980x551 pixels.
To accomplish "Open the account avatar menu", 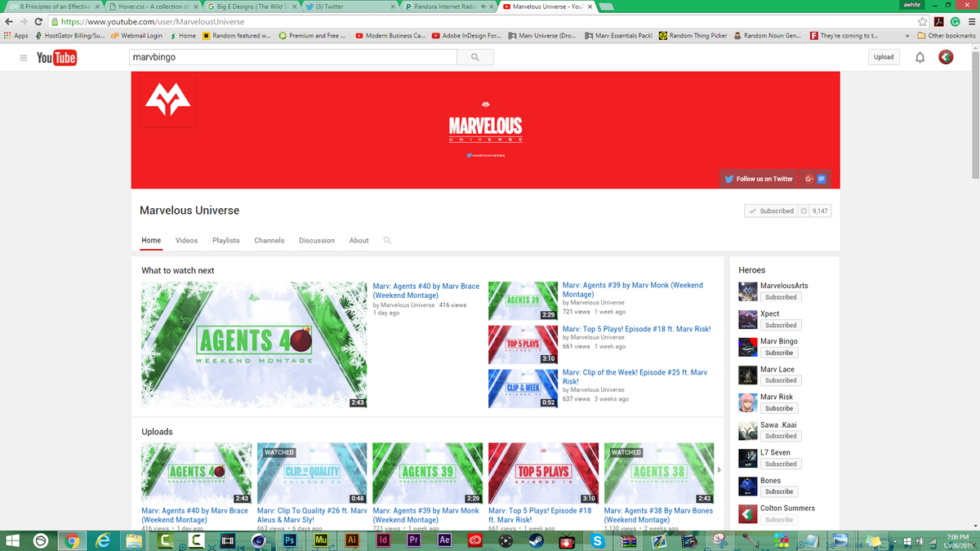I will (946, 57).
